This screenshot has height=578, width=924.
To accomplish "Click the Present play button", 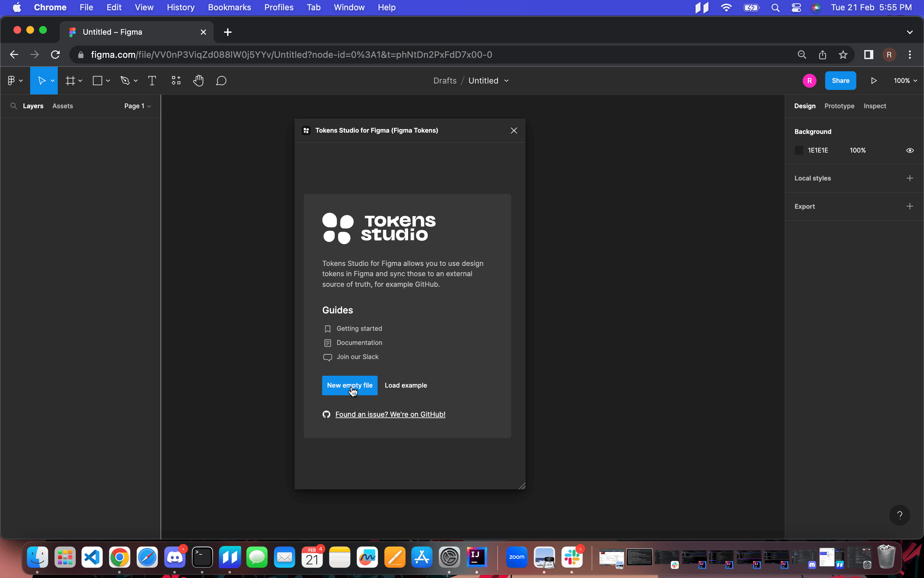I will coord(874,81).
